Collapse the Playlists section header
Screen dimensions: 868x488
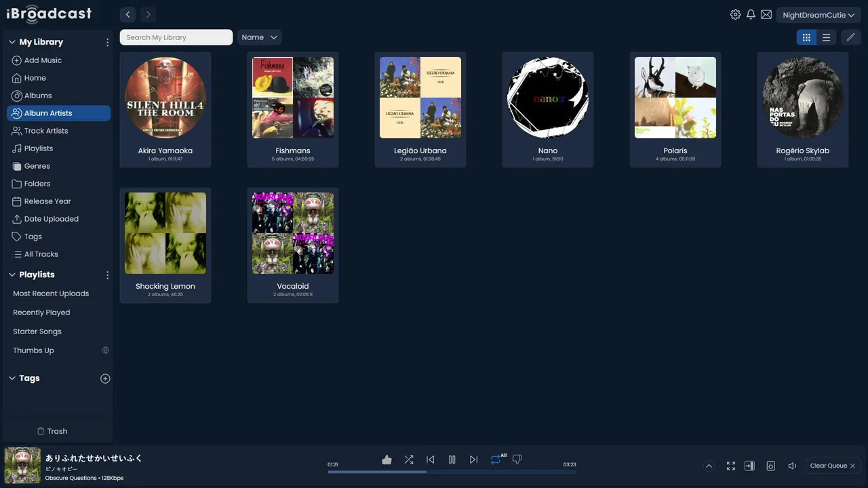click(x=12, y=275)
